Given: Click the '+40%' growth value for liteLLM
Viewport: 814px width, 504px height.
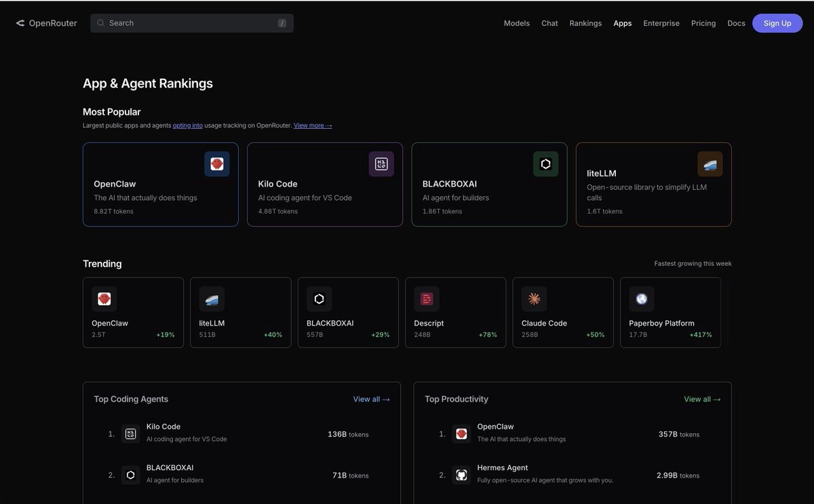Looking at the screenshot, I should point(273,335).
